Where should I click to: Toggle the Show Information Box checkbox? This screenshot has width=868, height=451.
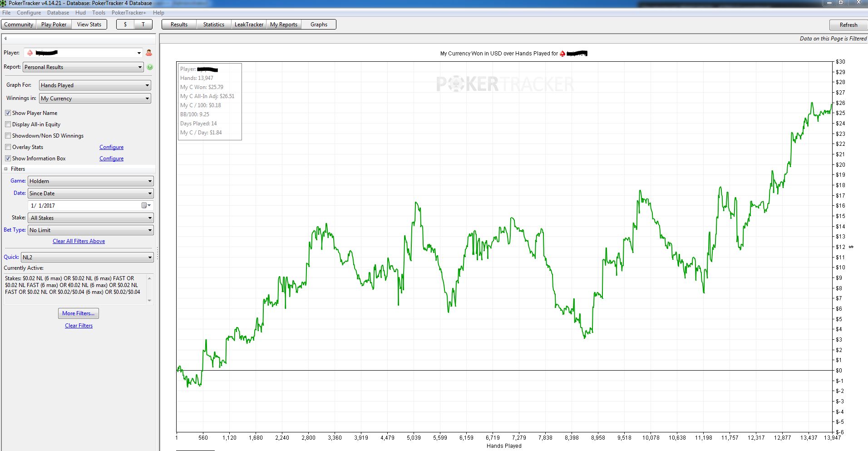pyautogui.click(x=8, y=159)
